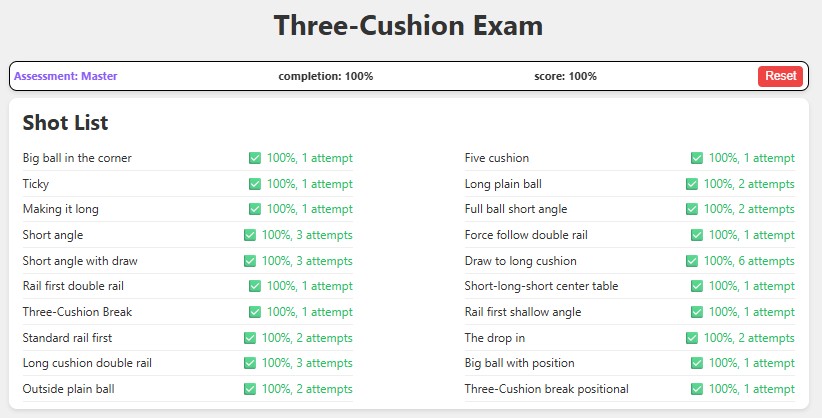Click the check icon for Making it long
This screenshot has width=822, height=418.
pyautogui.click(x=255, y=209)
